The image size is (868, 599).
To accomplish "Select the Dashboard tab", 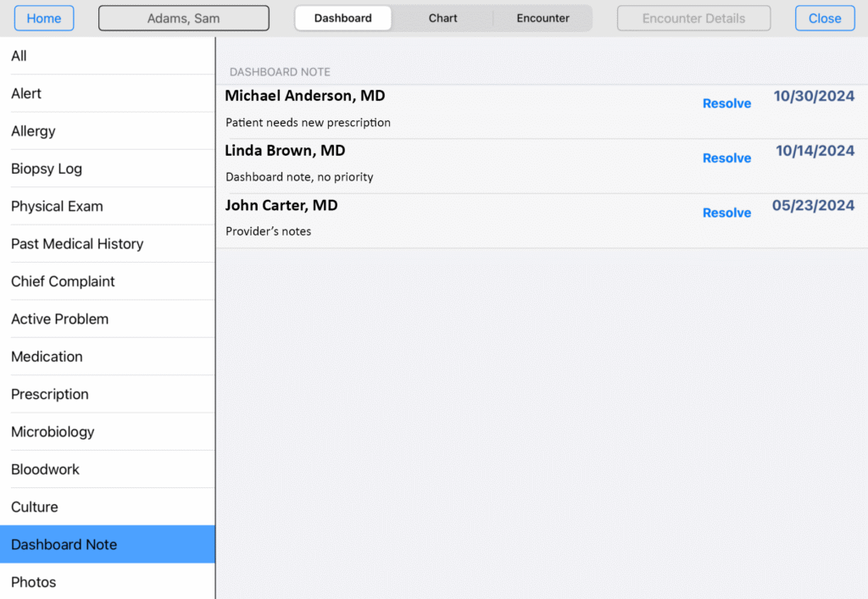I will [x=343, y=18].
